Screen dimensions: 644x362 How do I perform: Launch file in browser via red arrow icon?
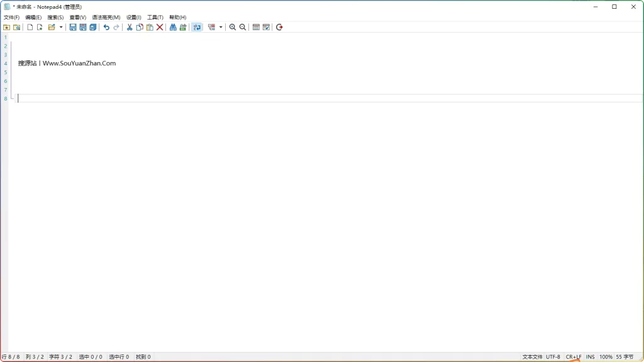point(279,27)
